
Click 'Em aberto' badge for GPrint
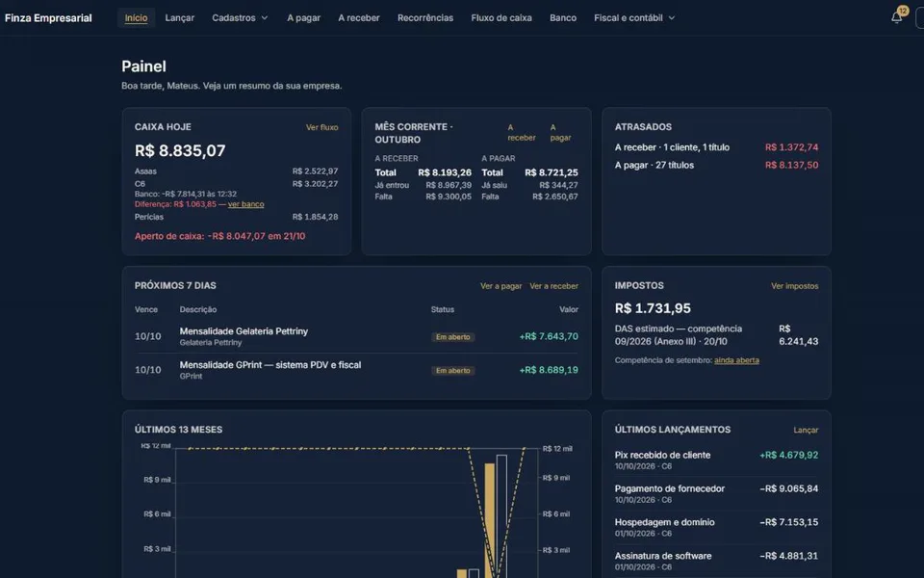pos(452,370)
